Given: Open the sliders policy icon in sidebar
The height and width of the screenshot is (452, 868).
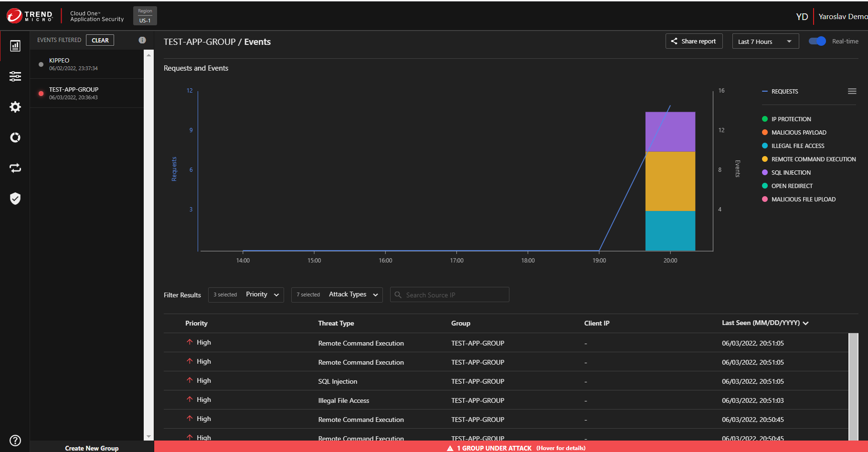Looking at the screenshot, I should pyautogui.click(x=15, y=76).
